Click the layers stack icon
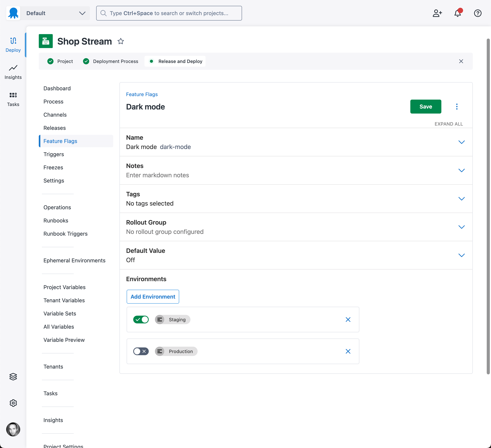491x448 pixels. (13, 377)
